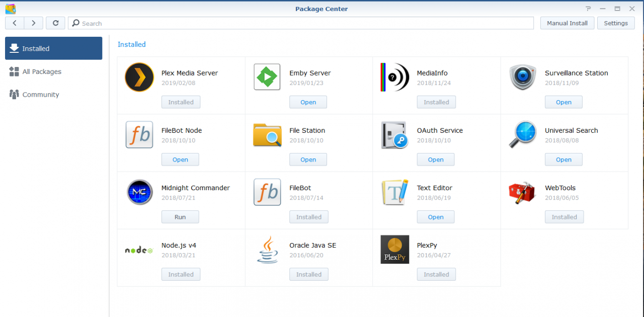
Task: Open Settings from the top bar
Action: coord(616,23)
